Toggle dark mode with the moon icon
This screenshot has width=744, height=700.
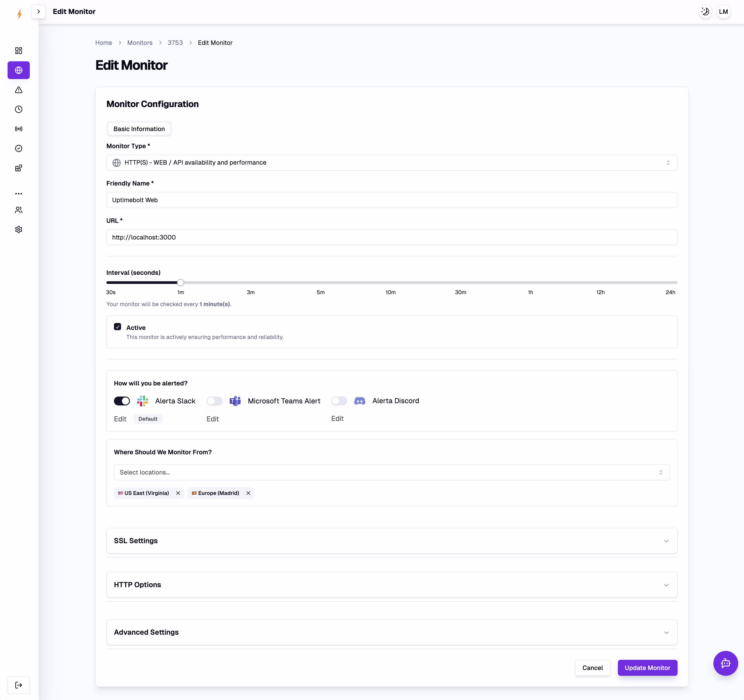705,12
